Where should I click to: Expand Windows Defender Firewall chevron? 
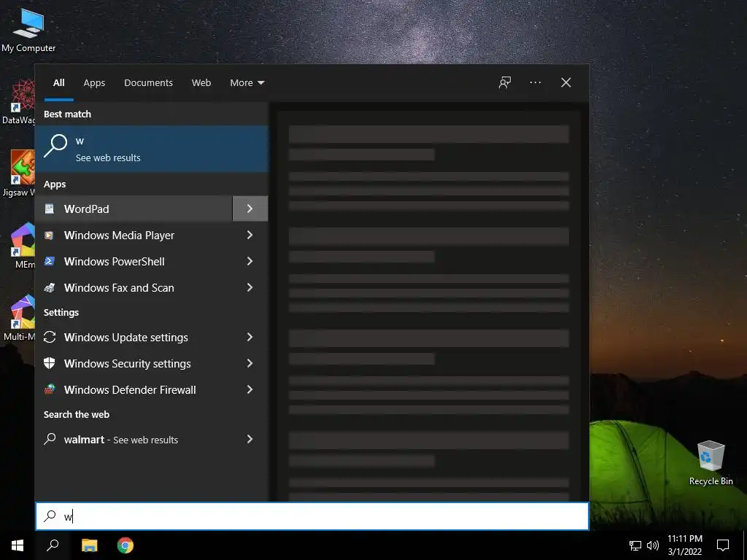point(250,389)
